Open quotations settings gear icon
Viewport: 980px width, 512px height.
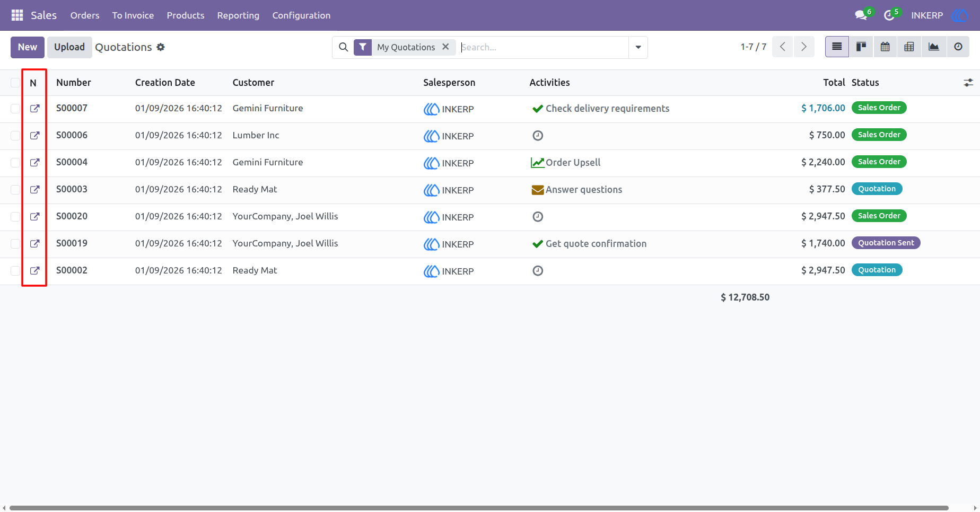pos(161,47)
